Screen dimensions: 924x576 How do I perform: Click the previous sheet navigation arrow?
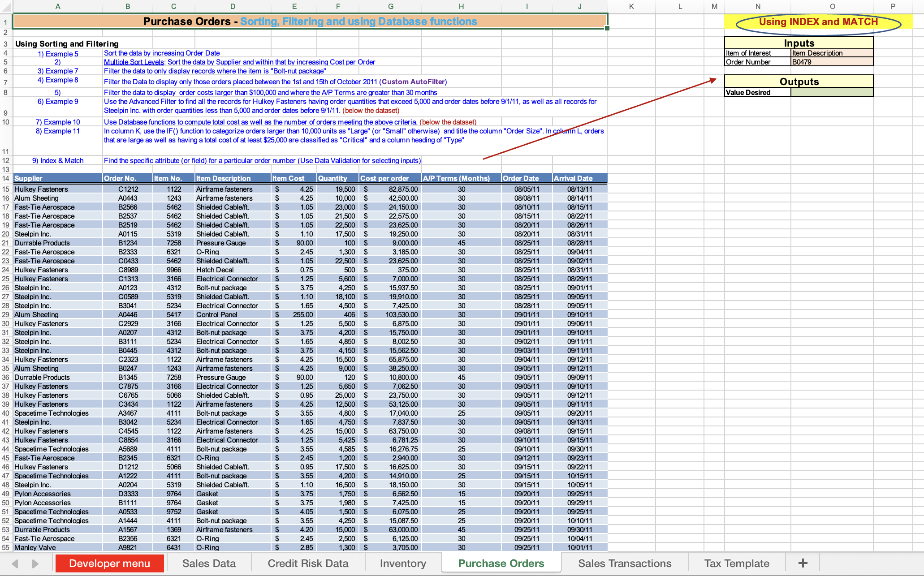coord(16,563)
